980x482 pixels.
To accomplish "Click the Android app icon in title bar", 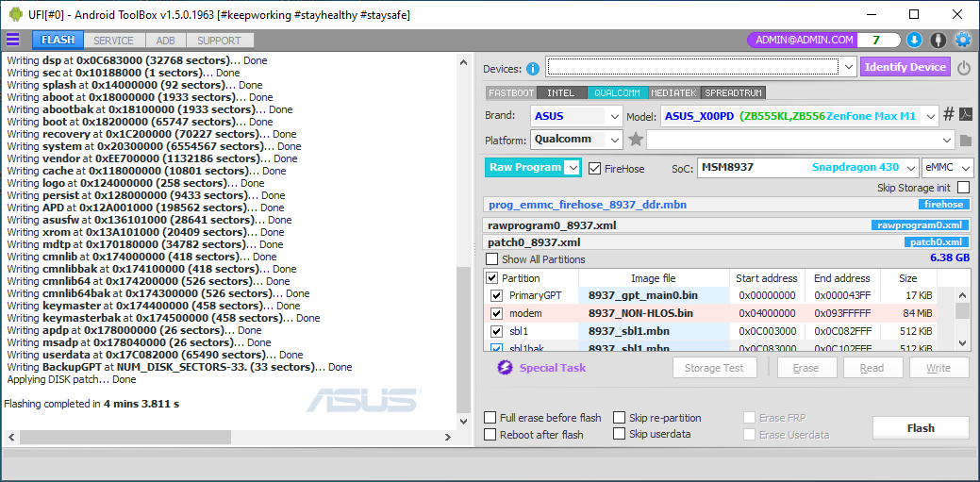I will [15, 14].
